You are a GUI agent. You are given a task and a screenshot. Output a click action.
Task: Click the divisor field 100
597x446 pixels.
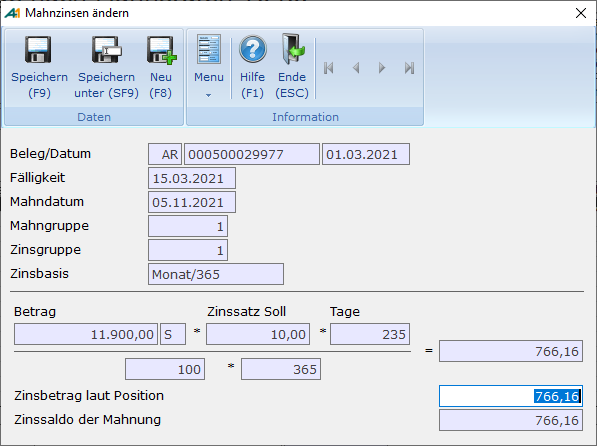point(165,369)
